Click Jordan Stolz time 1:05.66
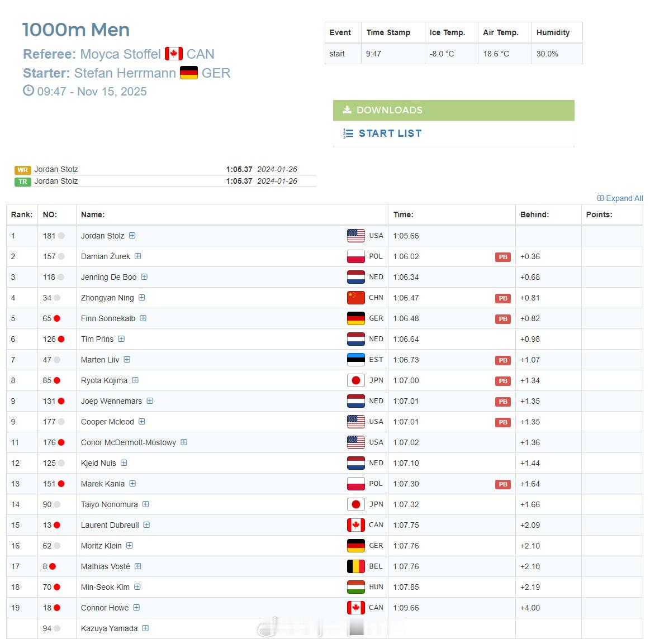 click(406, 236)
